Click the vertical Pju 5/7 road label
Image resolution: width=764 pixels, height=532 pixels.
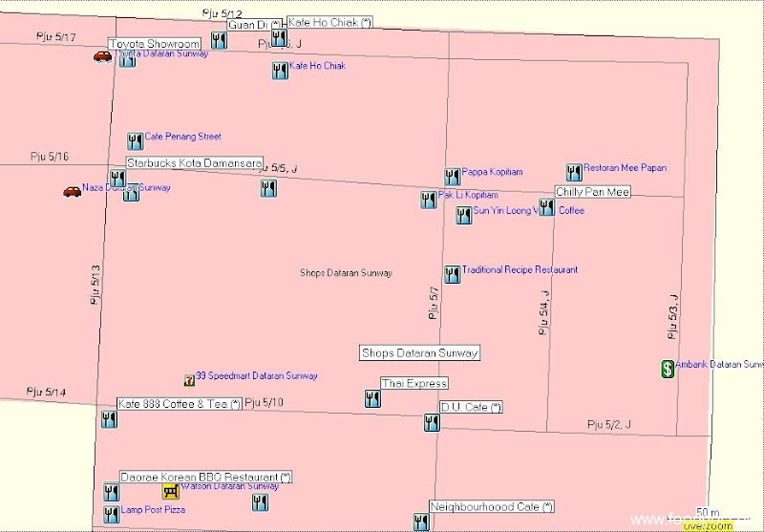click(434, 304)
